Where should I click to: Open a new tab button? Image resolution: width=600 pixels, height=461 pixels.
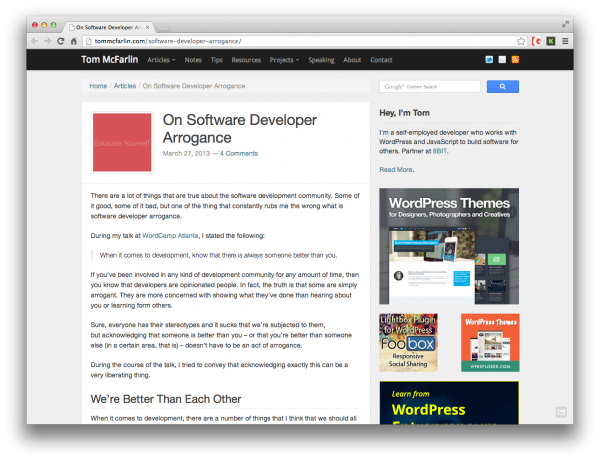click(x=163, y=27)
